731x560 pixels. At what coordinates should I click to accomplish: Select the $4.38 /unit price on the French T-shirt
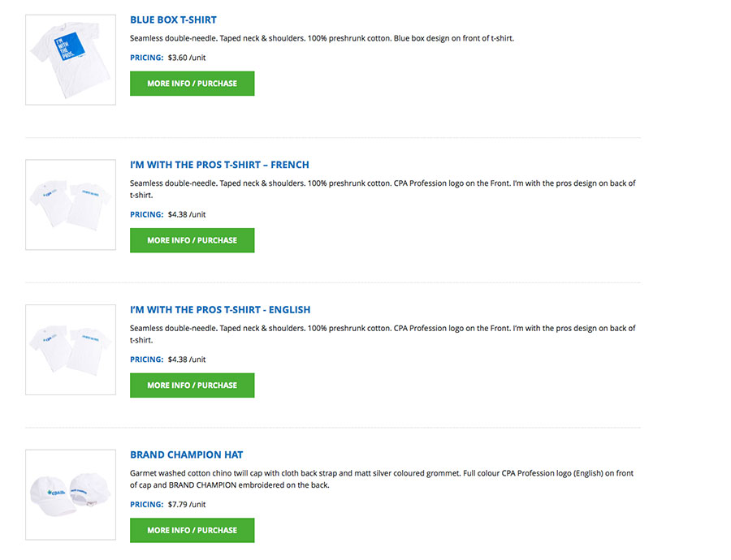(187, 215)
